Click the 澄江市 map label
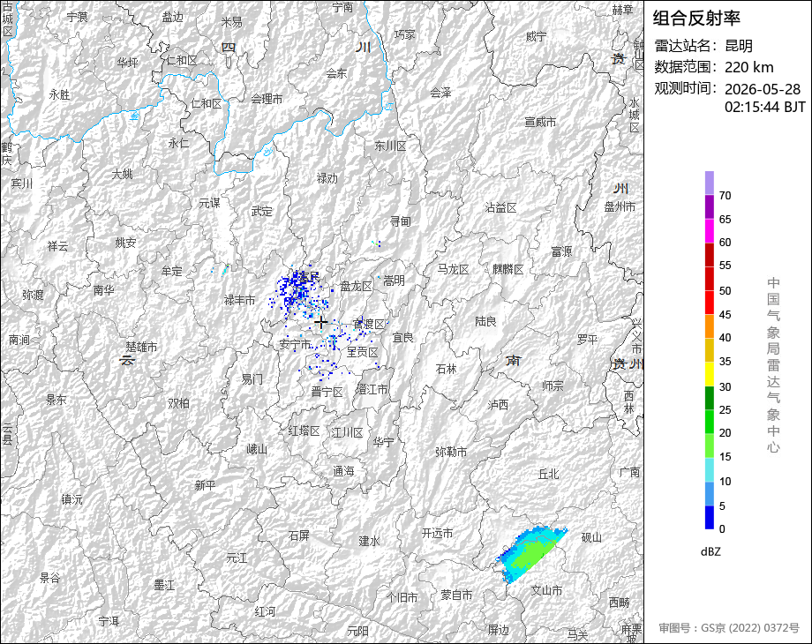812x644 pixels. pos(372,389)
